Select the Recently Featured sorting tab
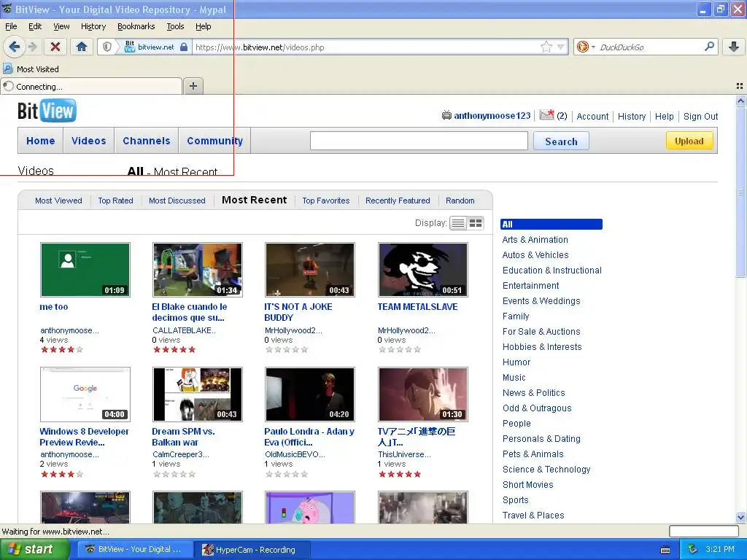 (x=398, y=201)
